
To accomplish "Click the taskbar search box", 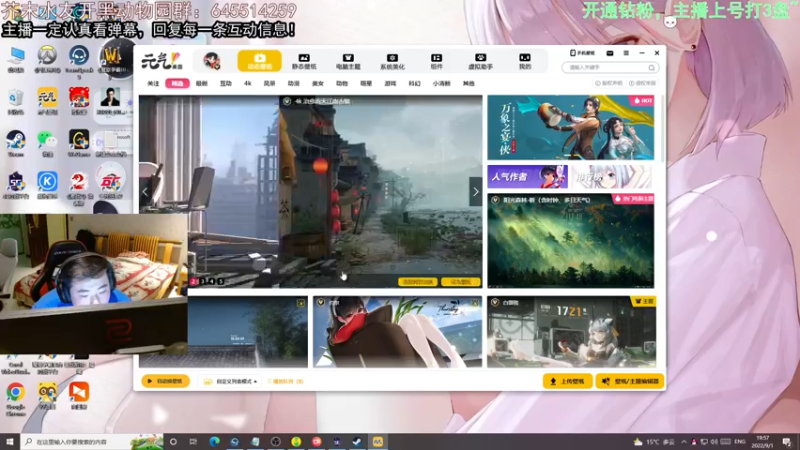I will (92, 442).
